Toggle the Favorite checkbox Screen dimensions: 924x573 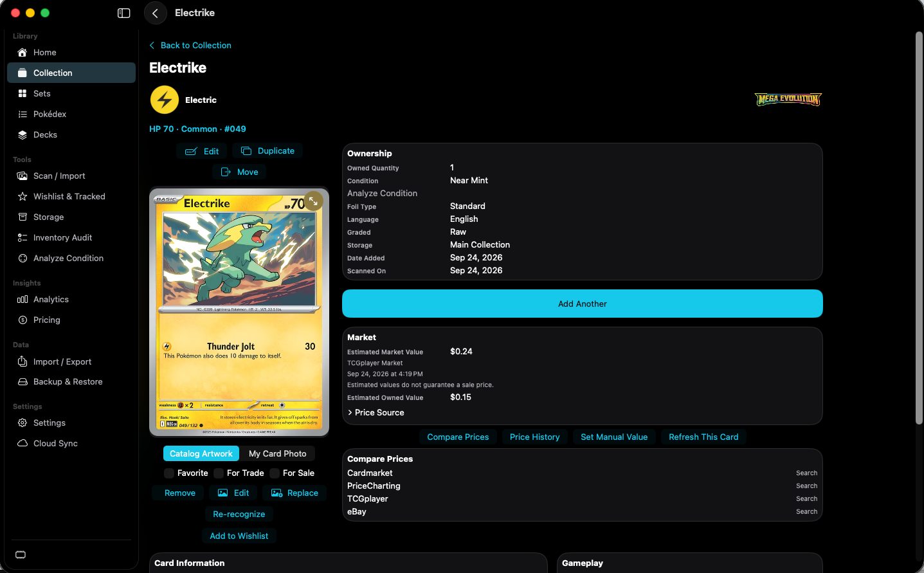tap(169, 473)
